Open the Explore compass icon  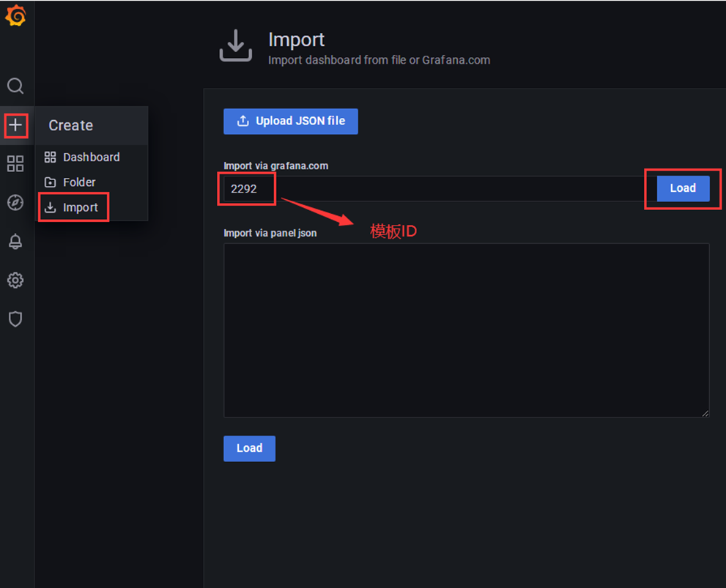15,203
